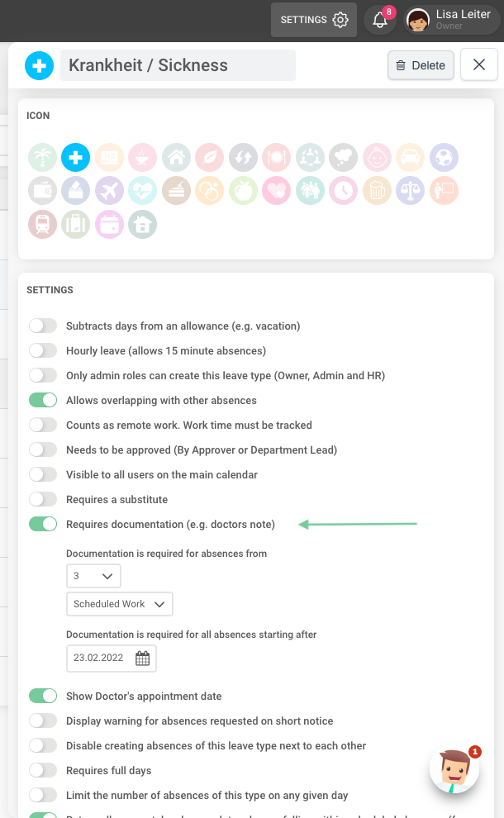The height and width of the screenshot is (818, 504).
Task: Enable subtracting days from an allowance
Action: pyautogui.click(x=43, y=325)
